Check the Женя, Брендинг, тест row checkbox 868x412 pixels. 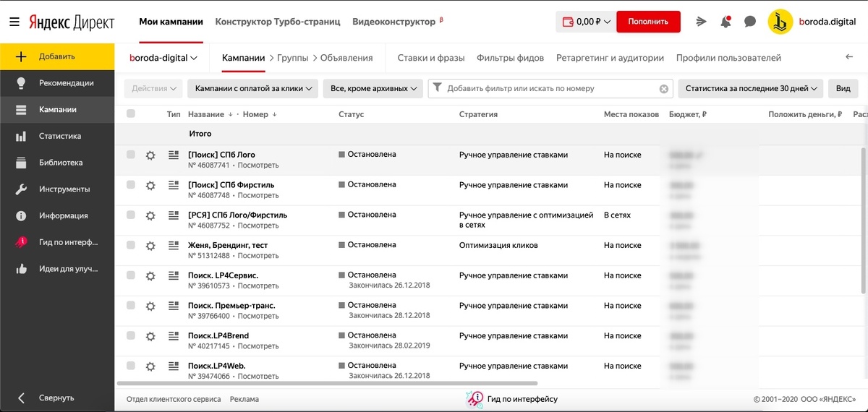[x=131, y=245]
